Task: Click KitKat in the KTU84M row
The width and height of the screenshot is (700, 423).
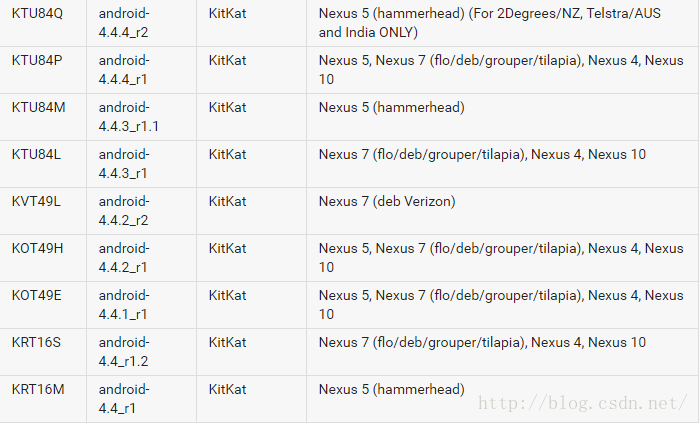Action: click(x=228, y=107)
